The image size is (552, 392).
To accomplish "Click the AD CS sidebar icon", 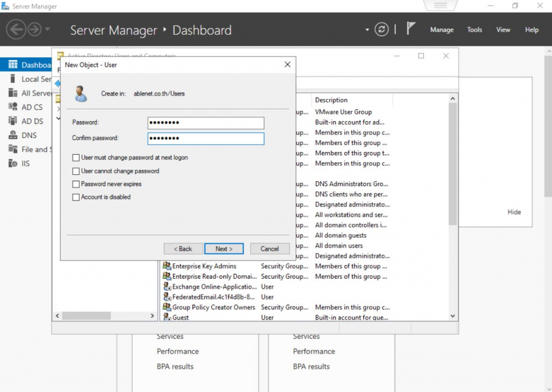I will coord(12,107).
